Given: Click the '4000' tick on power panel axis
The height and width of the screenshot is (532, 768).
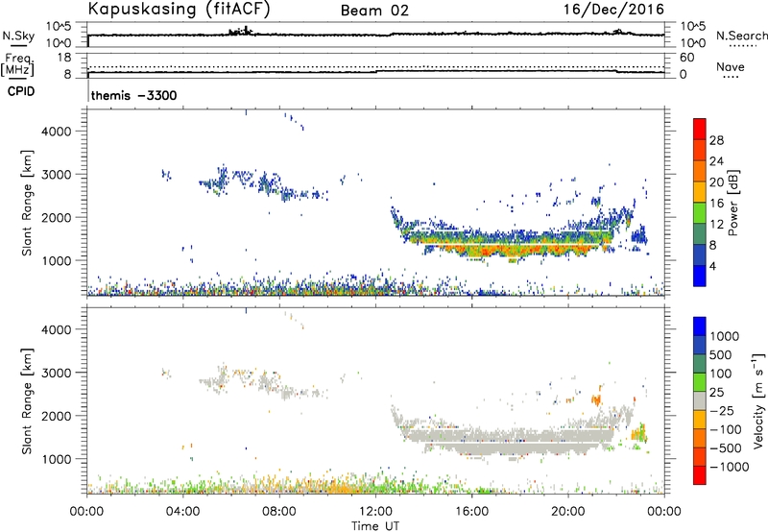Looking at the screenshot, I should tap(57, 132).
